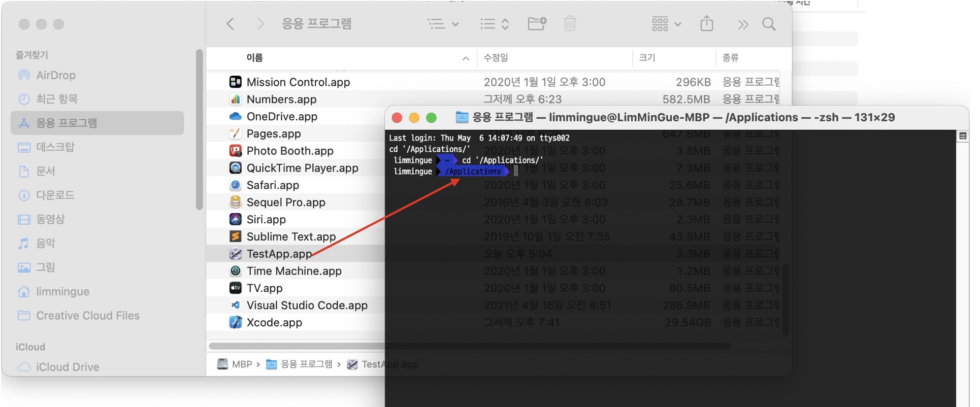
Task: Open 데스크탑 in the sidebar
Action: 55,147
